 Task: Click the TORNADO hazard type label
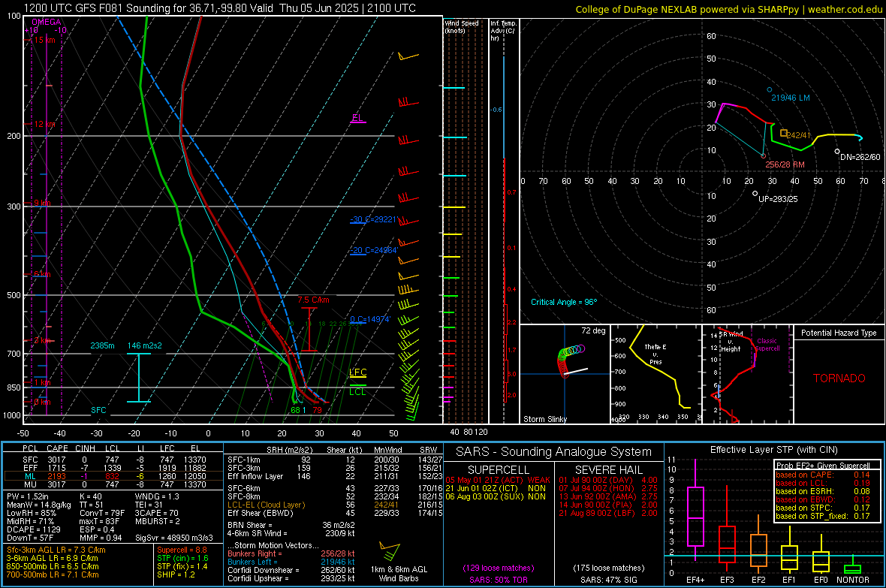839,378
